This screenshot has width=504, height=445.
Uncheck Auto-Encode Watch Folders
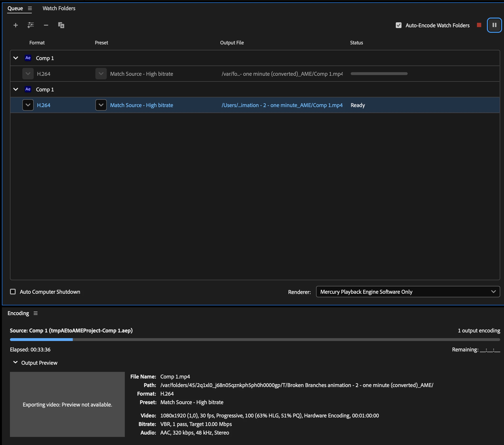[x=398, y=25]
